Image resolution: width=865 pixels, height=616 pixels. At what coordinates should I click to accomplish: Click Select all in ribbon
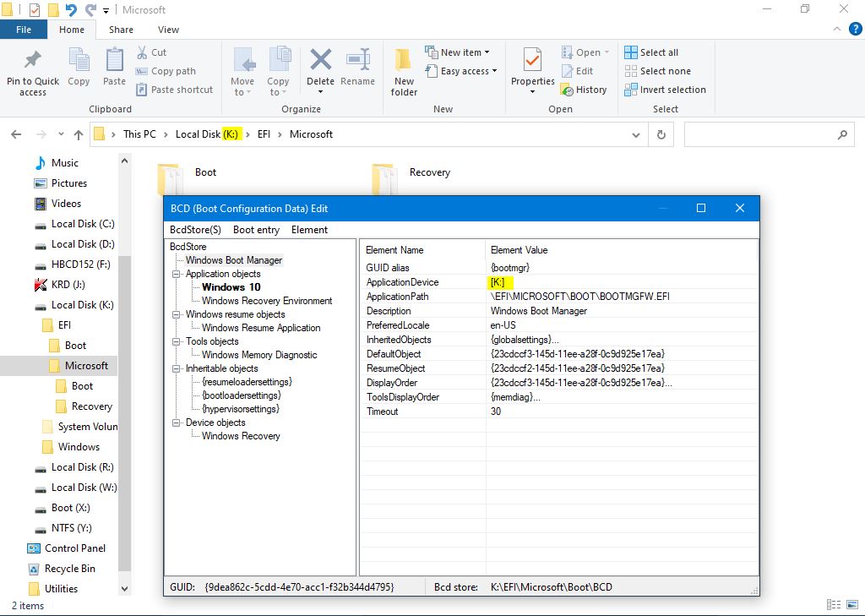[651, 52]
